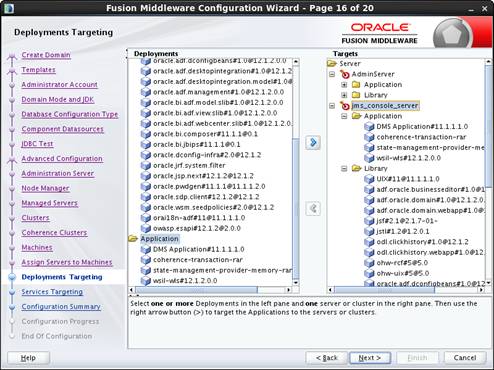Open Configuration Summary step
The width and height of the screenshot is (494, 370).
[61, 307]
